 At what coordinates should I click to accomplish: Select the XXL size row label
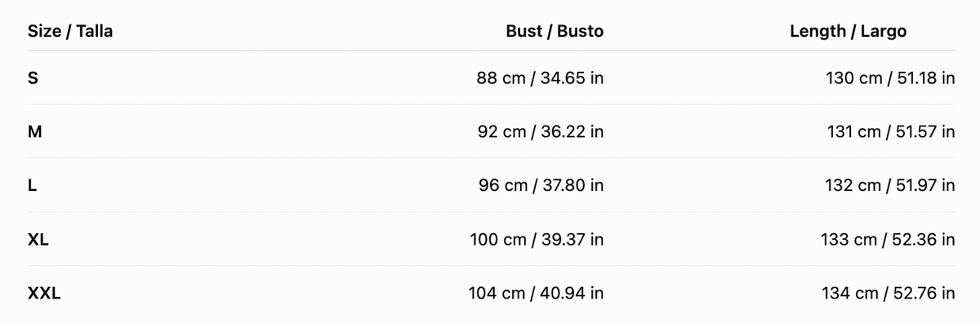click(44, 294)
